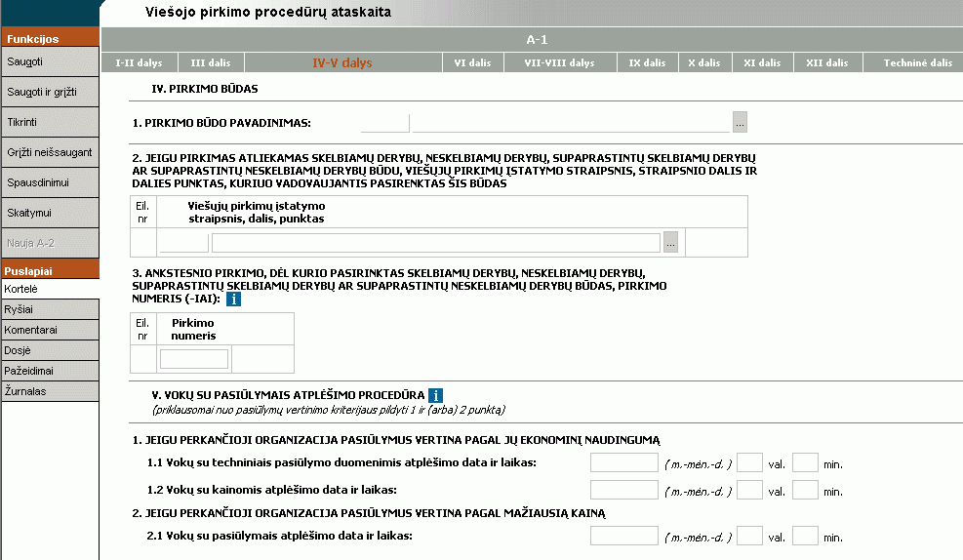Image resolution: width=963 pixels, height=560 pixels.
Task: Switch to III dalis tab
Action: click(211, 62)
